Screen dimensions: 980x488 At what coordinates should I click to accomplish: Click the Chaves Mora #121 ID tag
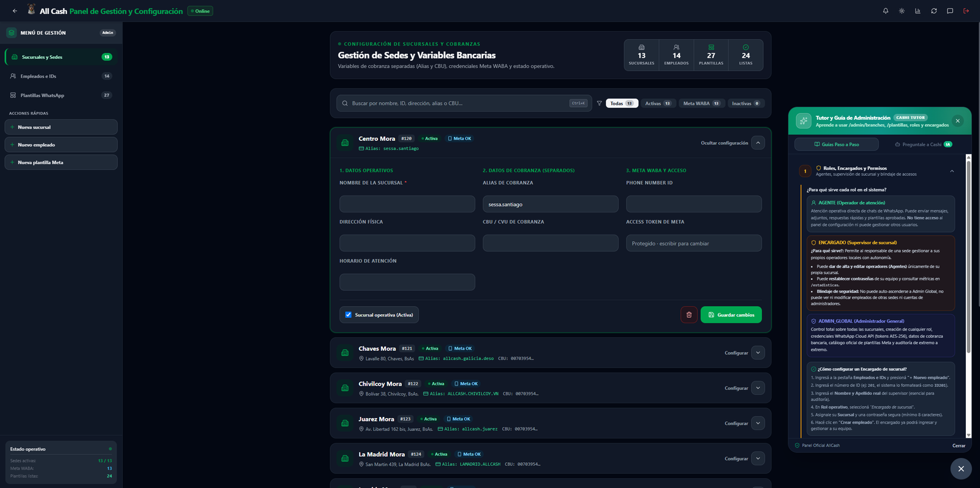[x=407, y=348]
